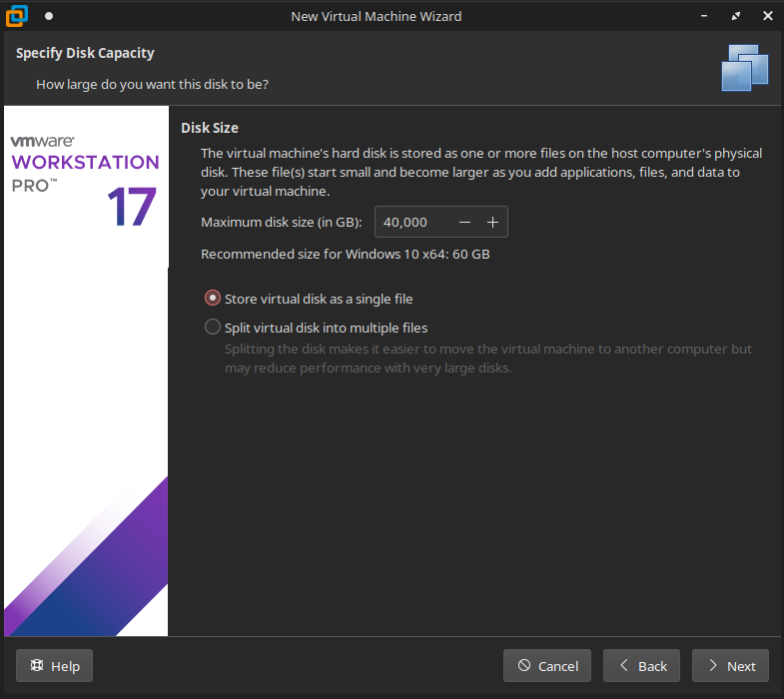Choose Split virtual disk into multiple files
784x699 pixels.
pyautogui.click(x=213, y=328)
